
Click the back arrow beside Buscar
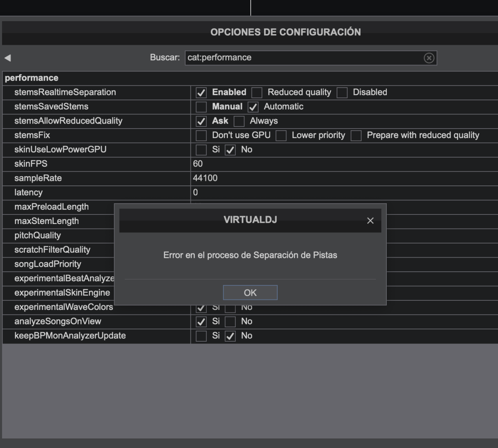point(7,58)
